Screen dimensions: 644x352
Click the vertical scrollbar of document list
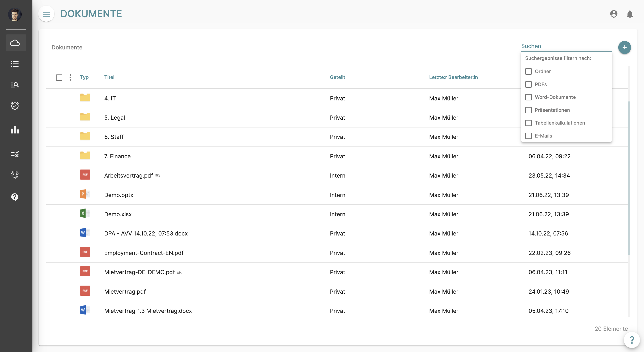pos(629,178)
